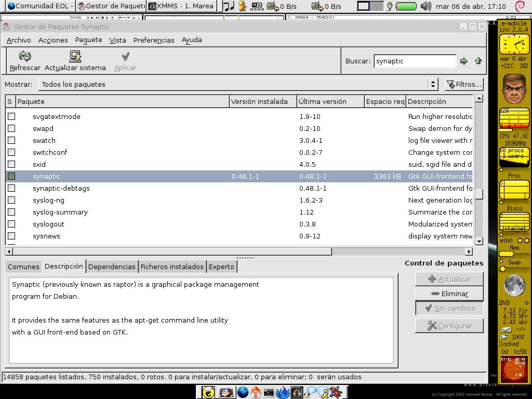
Task: Click the scroll-down arrow of package list
Action: (478, 242)
